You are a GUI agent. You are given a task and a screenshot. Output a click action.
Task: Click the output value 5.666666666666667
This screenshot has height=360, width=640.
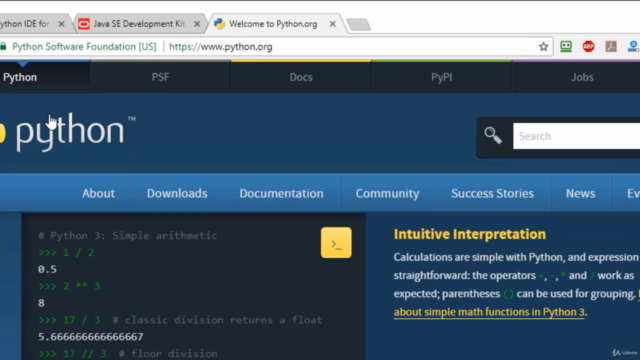point(91,337)
